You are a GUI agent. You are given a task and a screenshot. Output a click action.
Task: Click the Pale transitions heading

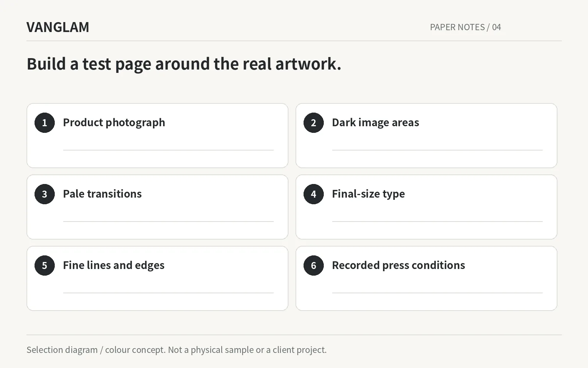tap(102, 194)
